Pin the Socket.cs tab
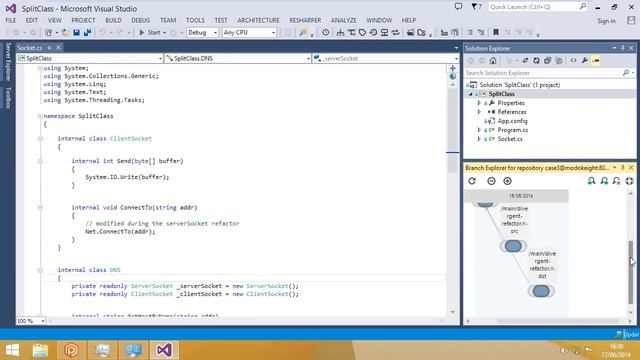The width and height of the screenshot is (640, 360). [49, 48]
